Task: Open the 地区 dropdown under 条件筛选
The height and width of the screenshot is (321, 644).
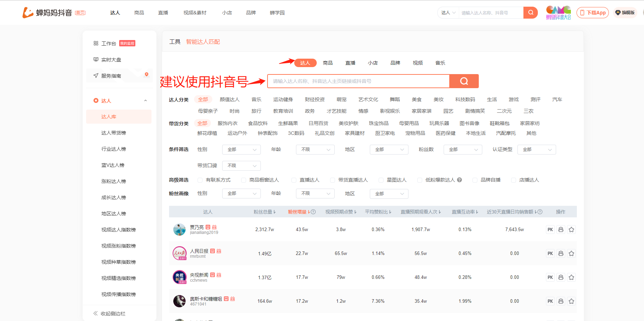Action: pos(389,150)
